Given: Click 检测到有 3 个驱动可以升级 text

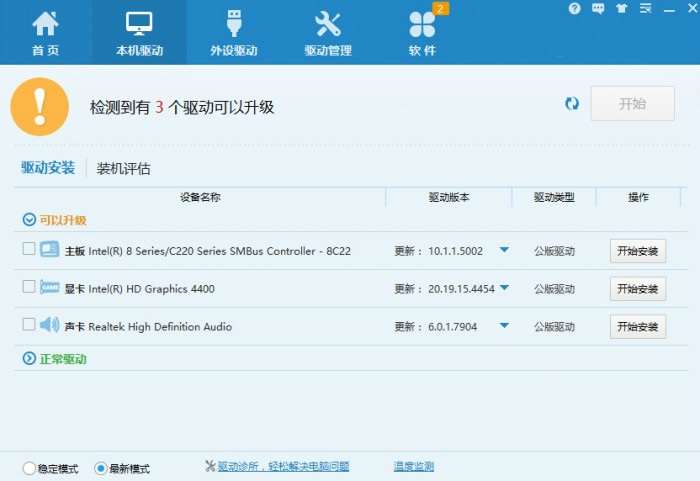Looking at the screenshot, I should click(182, 107).
